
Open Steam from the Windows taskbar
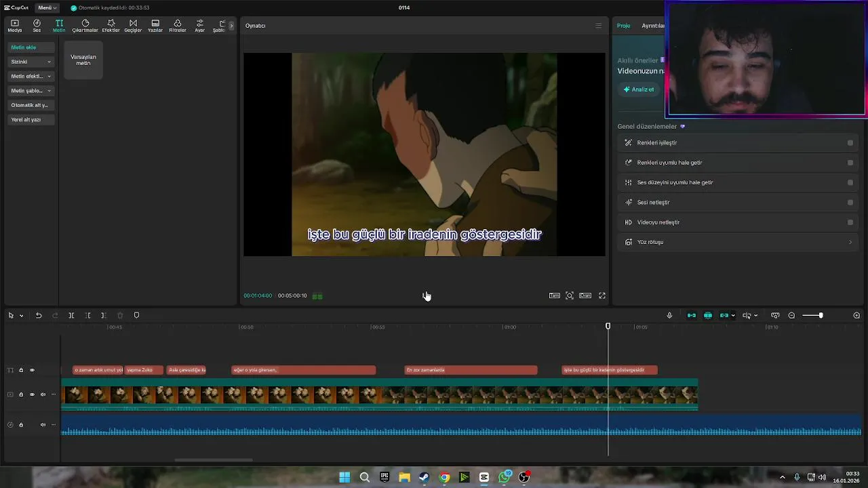point(424,477)
